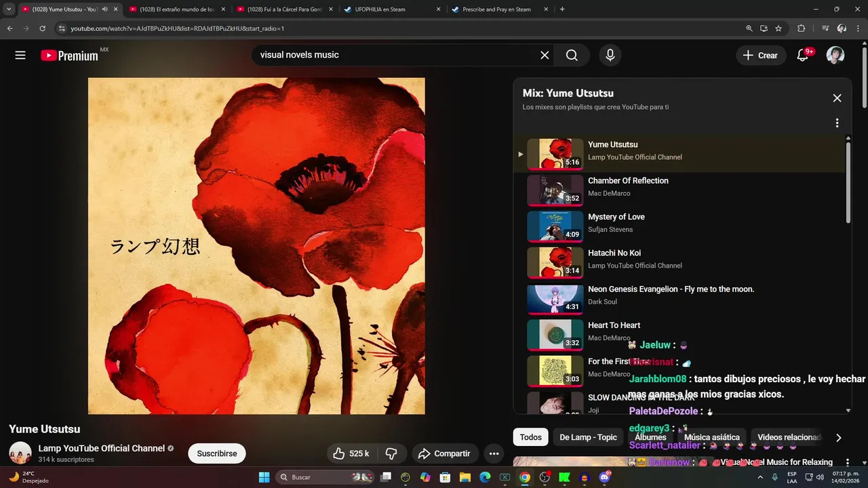Viewport: 868px width, 488px height.
Task: Open Chrome extensions puzzle icon
Action: coord(801,28)
